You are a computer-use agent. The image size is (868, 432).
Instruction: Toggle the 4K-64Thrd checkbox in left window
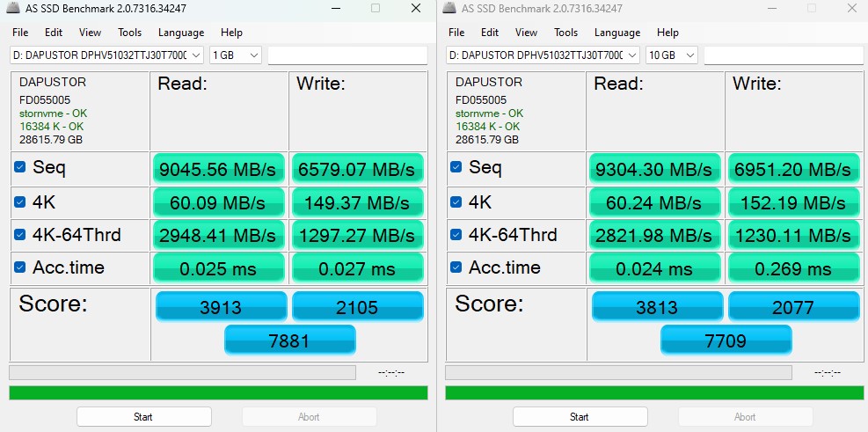[19, 235]
